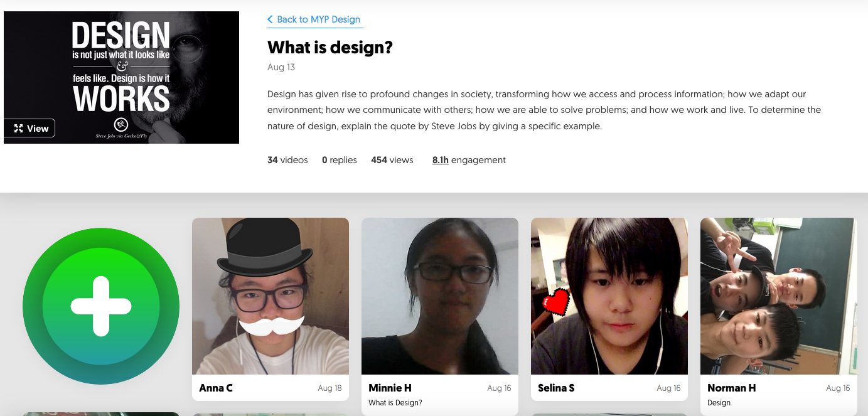Viewport: 868px width, 416px height.
Task: Click the back chevron arrow icon
Action: pyautogui.click(x=270, y=19)
